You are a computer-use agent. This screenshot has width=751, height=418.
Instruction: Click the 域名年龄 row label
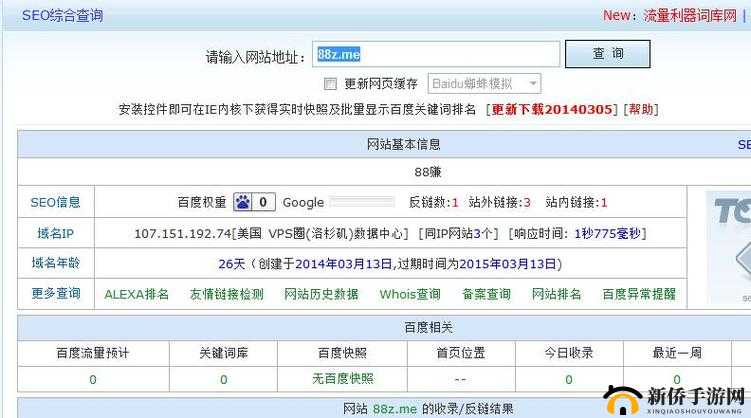click(56, 263)
